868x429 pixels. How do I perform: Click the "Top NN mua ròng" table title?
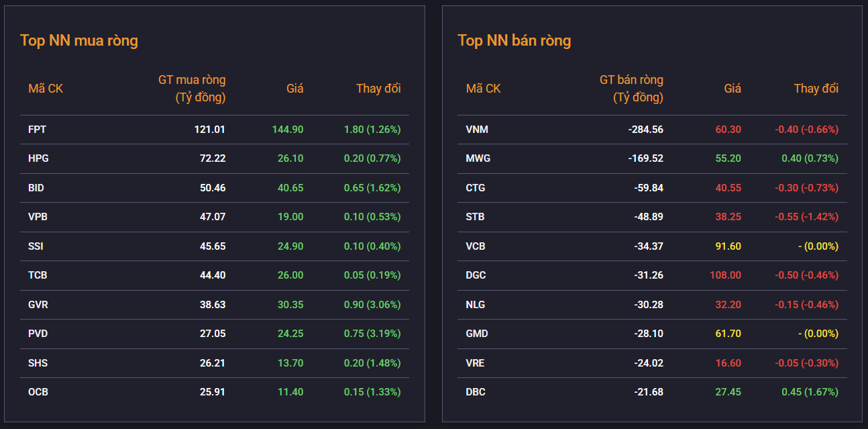click(x=79, y=40)
